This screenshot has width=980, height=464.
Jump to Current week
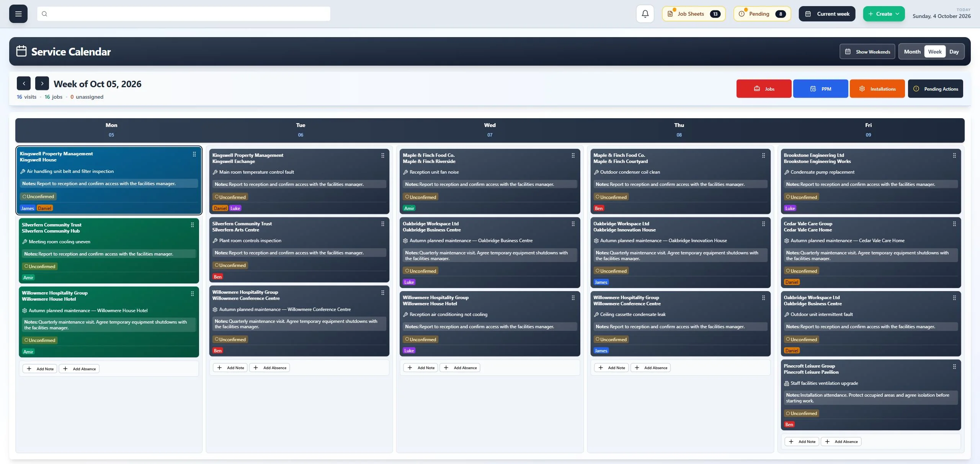point(827,14)
